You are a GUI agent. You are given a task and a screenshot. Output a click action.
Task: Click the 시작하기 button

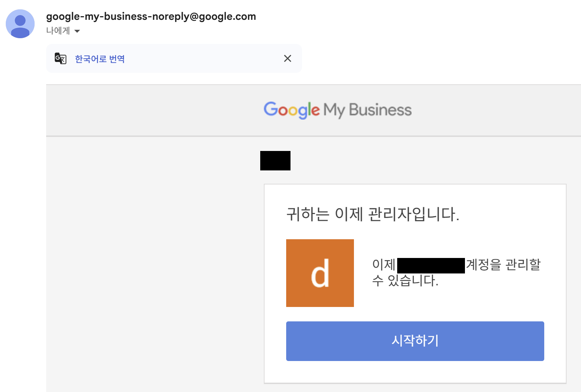[415, 341]
